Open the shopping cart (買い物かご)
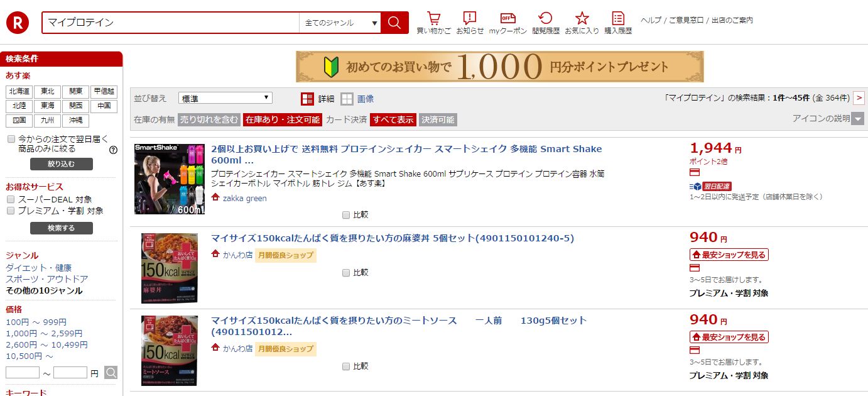Image resolution: width=868 pixels, height=396 pixels. click(x=434, y=23)
